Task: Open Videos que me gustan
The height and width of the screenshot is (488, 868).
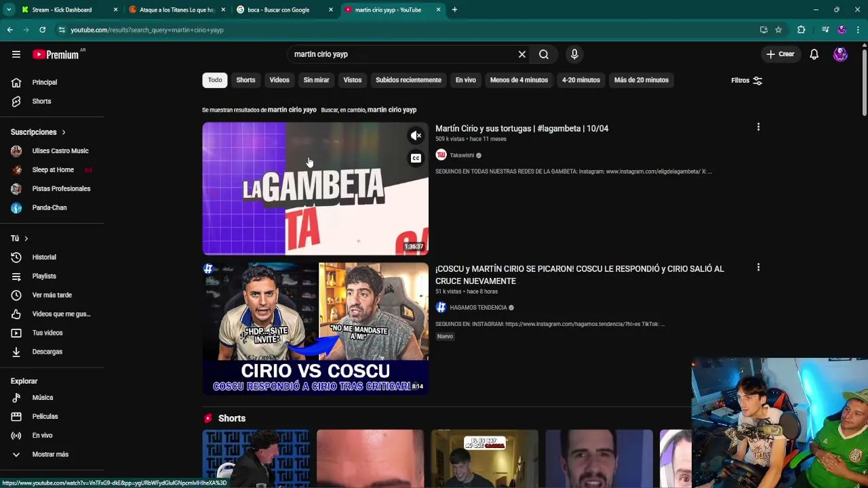Action: coord(52,314)
